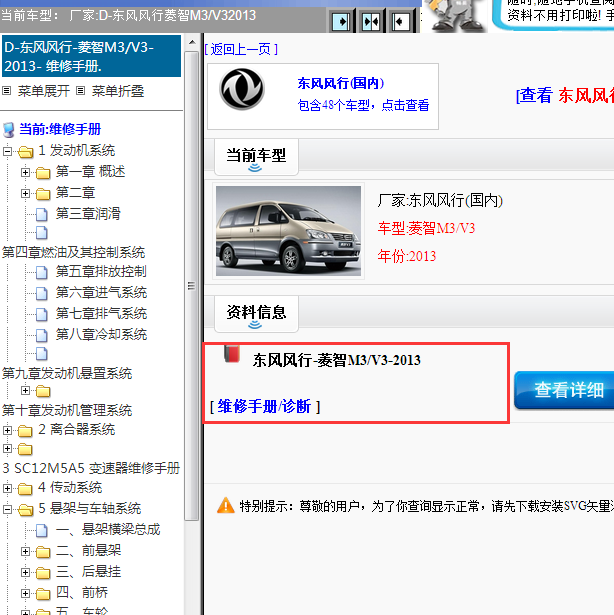Expand the folder above 3 SC12M5A5 变速器维修手册
Viewport: 614px width, 615px height.
pyautogui.click(x=7, y=448)
